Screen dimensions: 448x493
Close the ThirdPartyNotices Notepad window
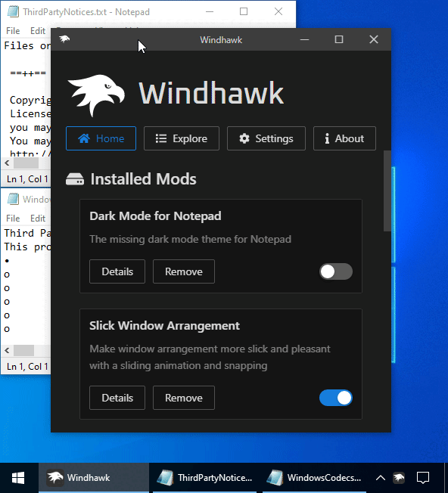coord(278,11)
